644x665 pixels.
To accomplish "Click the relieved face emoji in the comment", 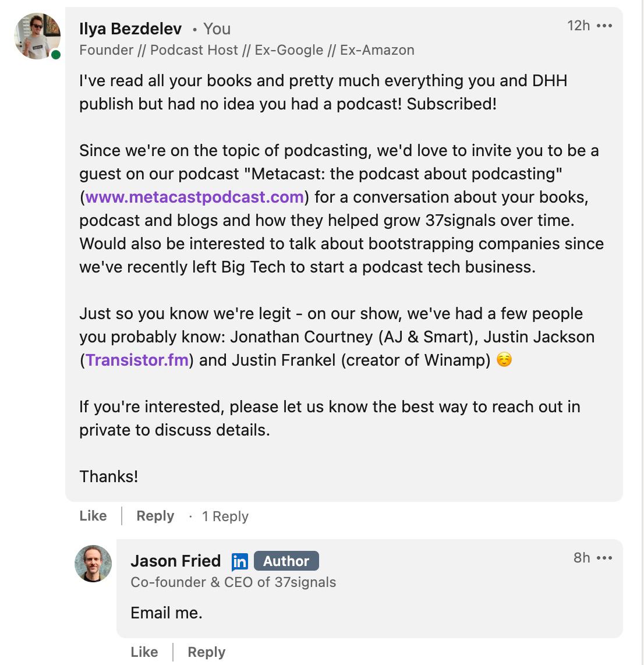I will click(504, 360).
